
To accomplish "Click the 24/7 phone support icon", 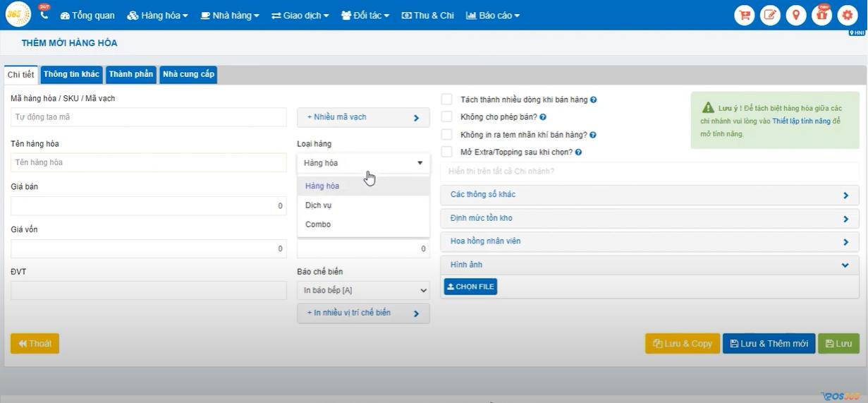I will pyautogui.click(x=44, y=14).
